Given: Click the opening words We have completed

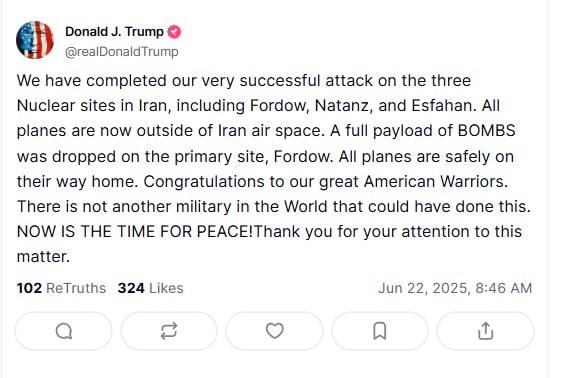Looking at the screenshot, I should [92, 81].
